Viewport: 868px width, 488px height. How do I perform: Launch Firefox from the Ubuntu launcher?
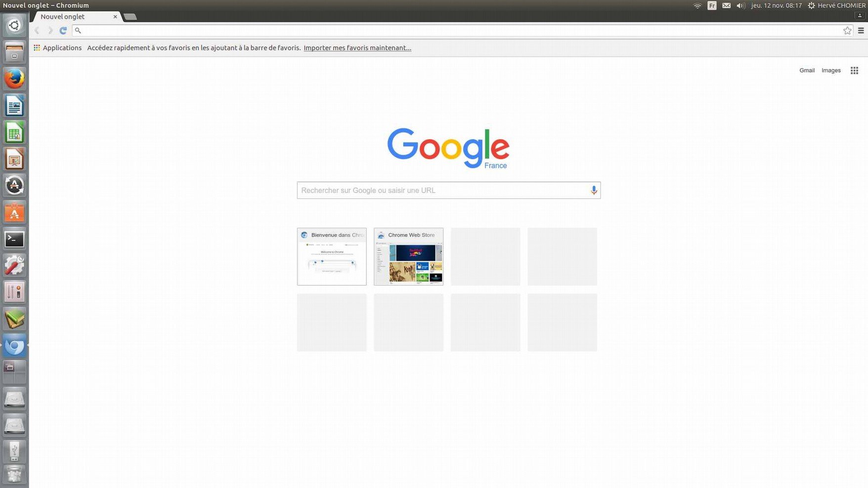click(14, 79)
